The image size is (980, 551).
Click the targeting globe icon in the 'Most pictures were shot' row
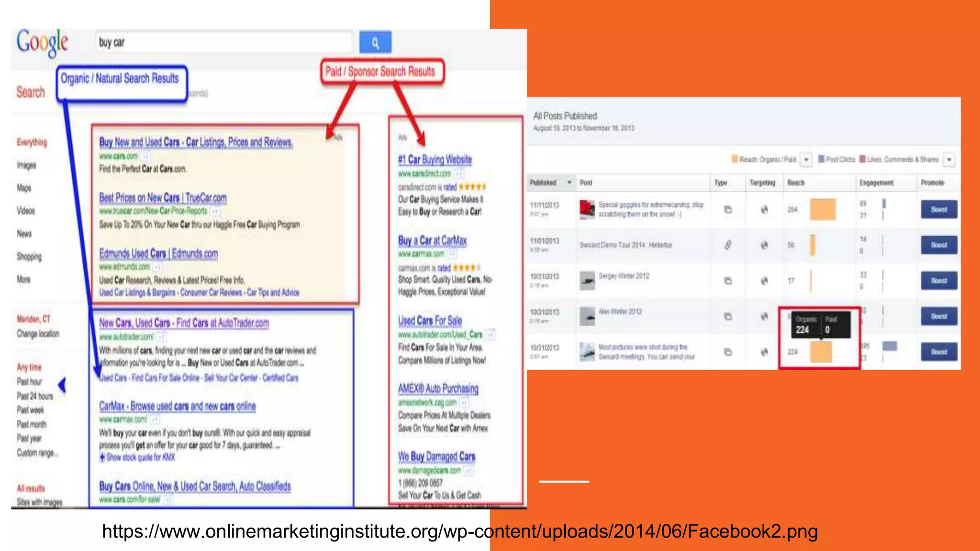764,352
